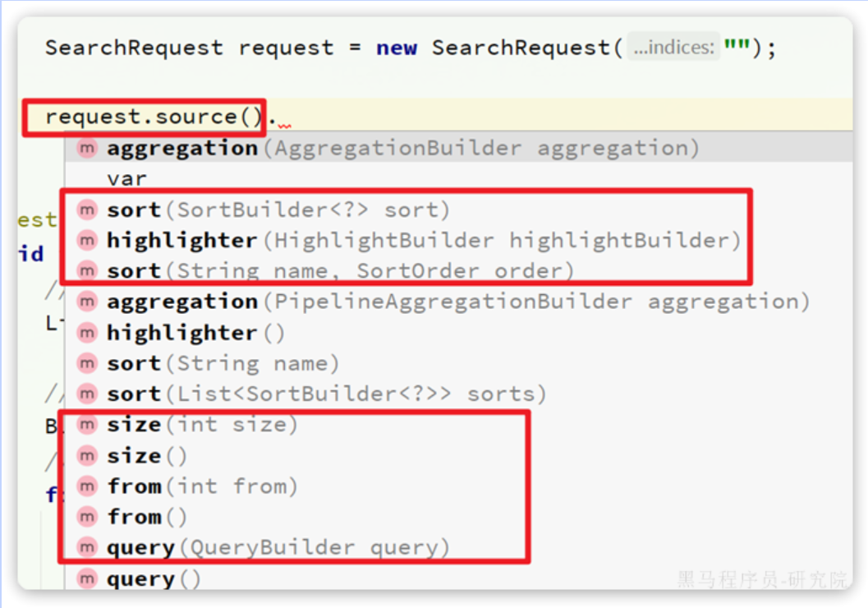Click method icon beside from(int from)

click(86, 486)
